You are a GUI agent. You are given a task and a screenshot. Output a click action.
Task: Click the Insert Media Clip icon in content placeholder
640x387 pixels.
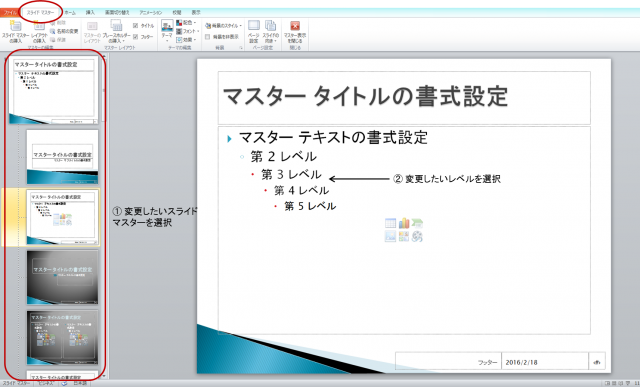(x=417, y=236)
